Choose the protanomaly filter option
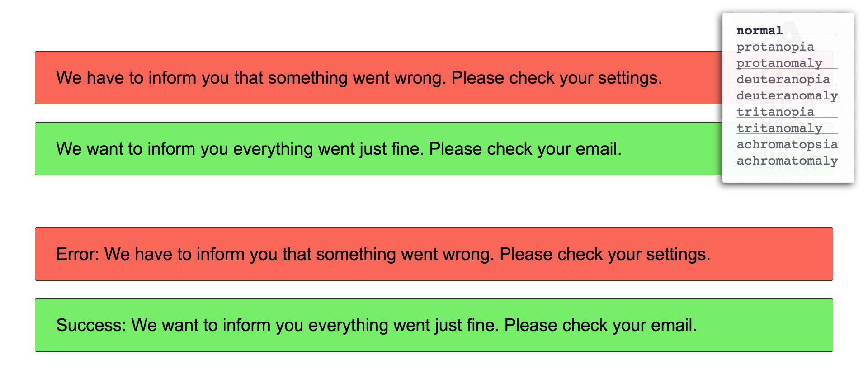868x379 pixels. point(779,63)
